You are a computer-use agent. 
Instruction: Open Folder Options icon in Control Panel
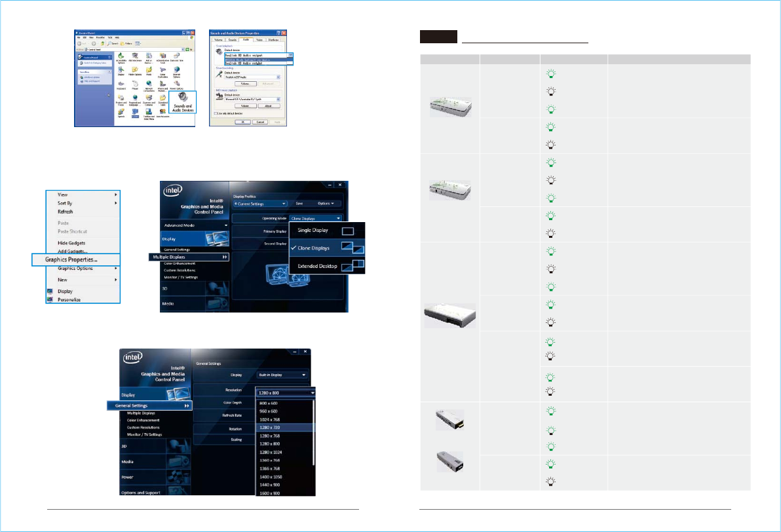click(x=135, y=71)
